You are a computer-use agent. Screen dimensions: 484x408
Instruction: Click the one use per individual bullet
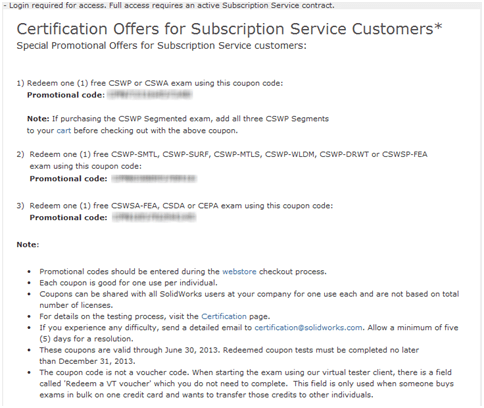[x=128, y=283]
